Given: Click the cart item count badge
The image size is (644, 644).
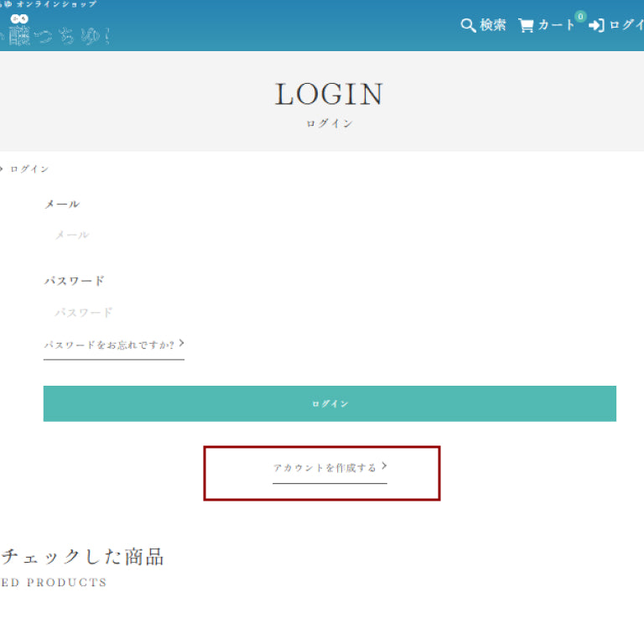Looking at the screenshot, I should pyautogui.click(x=580, y=16).
